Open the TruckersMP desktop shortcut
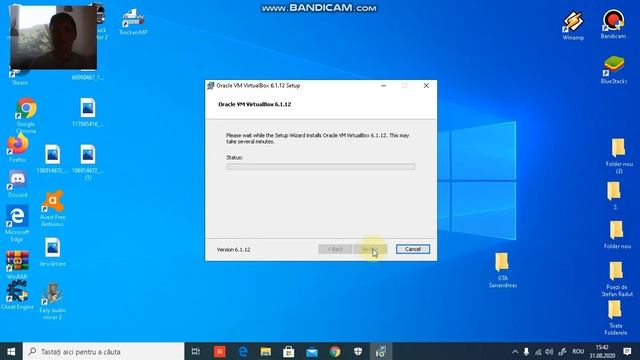The height and width of the screenshot is (360, 640). coord(133,22)
